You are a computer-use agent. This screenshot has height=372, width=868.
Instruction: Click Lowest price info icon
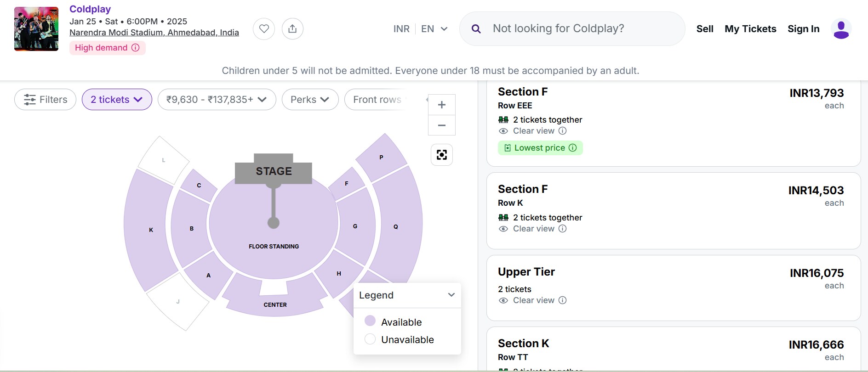coord(572,148)
